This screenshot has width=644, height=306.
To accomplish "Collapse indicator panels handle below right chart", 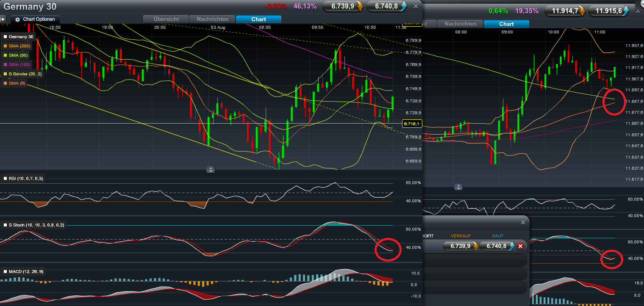I will [458, 187].
